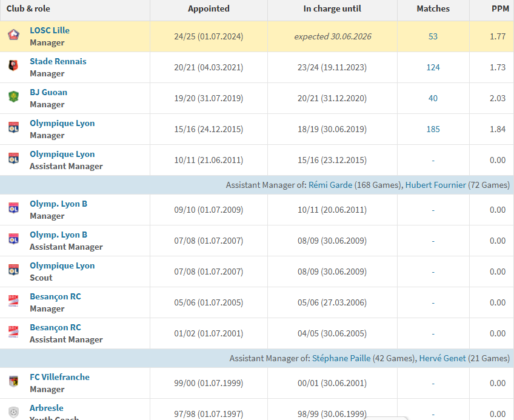Click the Stade Rennais club crest
Screen dimensions: 514x420
point(13,65)
